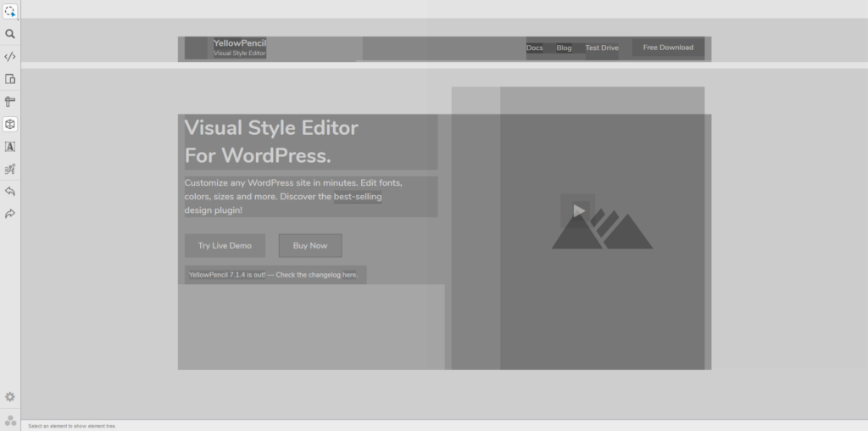
Task: Activate the element inspector selection tool
Action: point(10,12)
